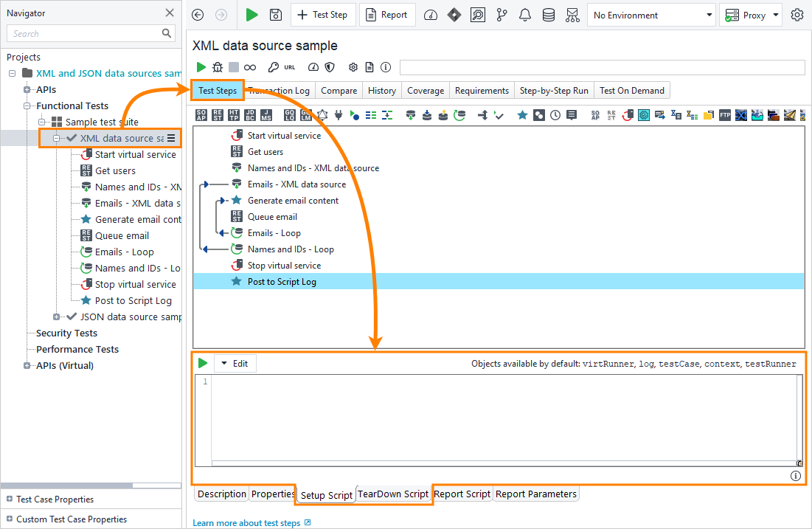Click the Report button
This screenshot has width=812, height=529.
[x=387, y=14]
